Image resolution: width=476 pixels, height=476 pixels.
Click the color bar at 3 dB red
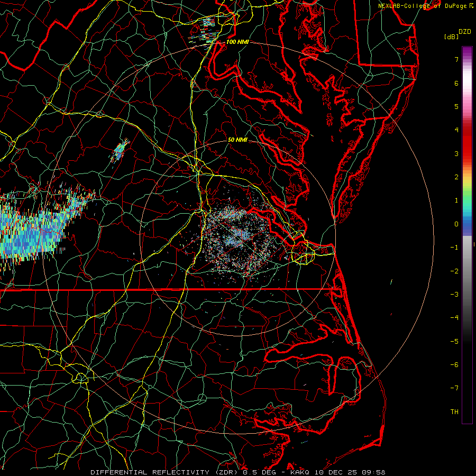[x=467, y=153]
